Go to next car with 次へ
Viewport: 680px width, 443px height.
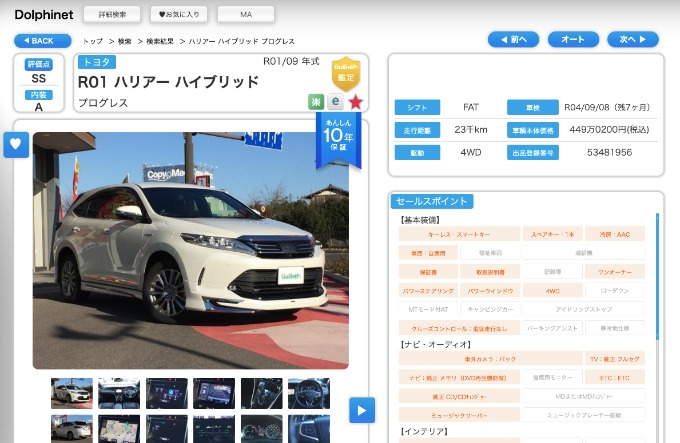(633, 39)
